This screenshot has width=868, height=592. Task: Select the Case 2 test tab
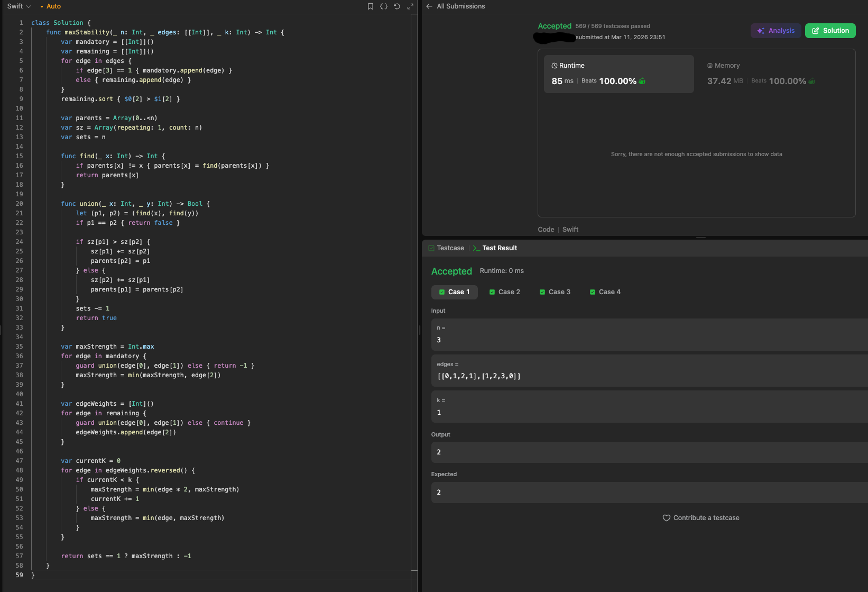tap(505, 292)
